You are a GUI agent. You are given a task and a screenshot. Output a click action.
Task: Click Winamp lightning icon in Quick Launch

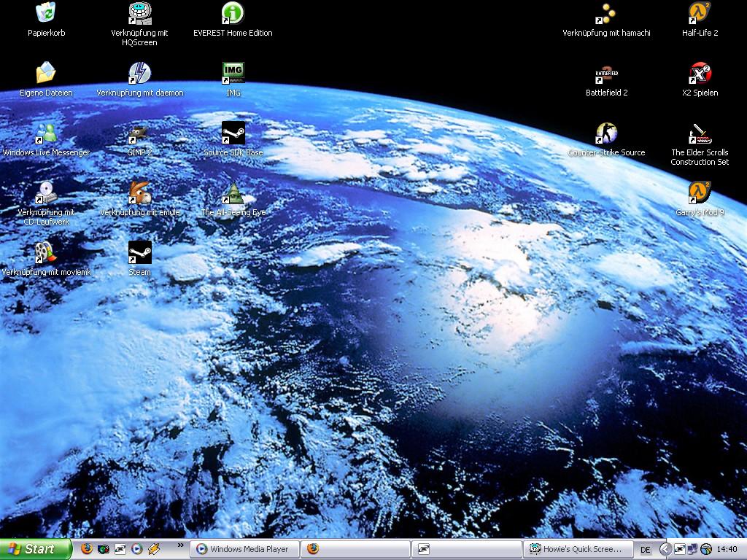pos(153,549)
